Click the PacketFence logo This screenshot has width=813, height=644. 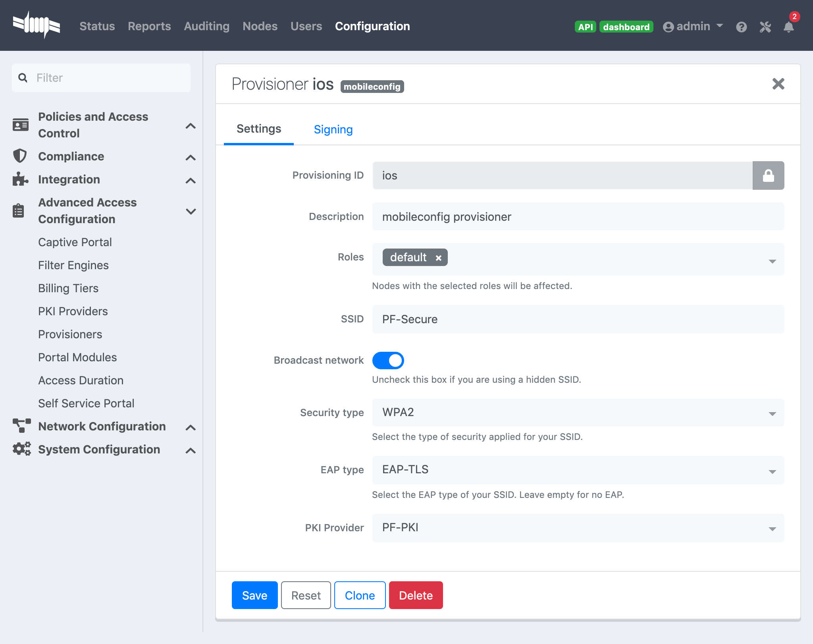click(x=36, y=25)
